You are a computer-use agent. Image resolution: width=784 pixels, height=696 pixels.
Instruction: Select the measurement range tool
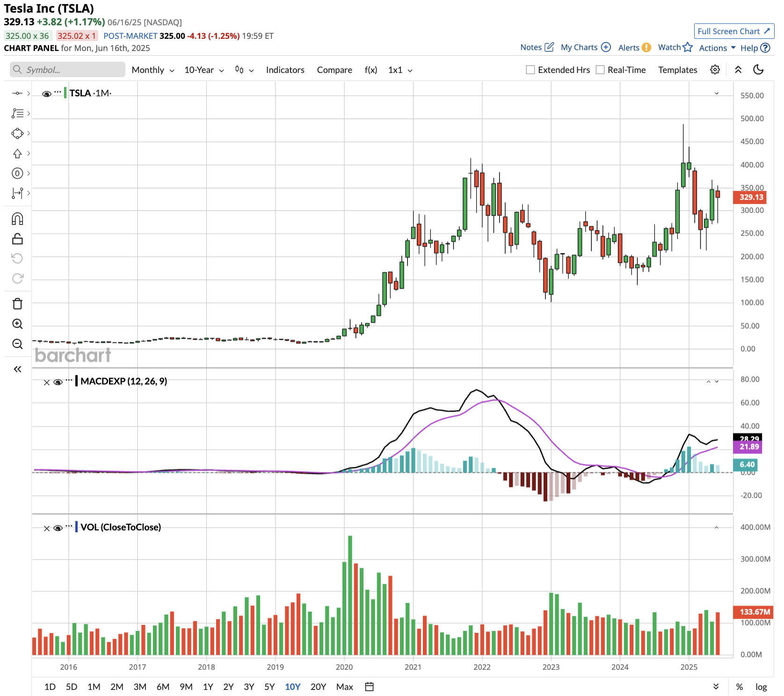click(17, 193)
